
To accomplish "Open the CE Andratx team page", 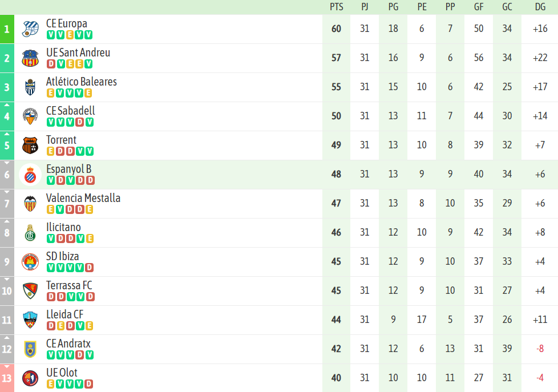I will [x=68, y=343].
